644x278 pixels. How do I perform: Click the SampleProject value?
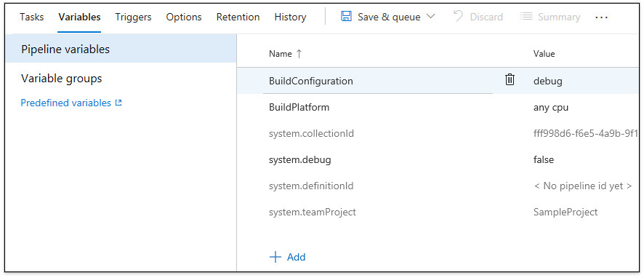coord(565,213)
